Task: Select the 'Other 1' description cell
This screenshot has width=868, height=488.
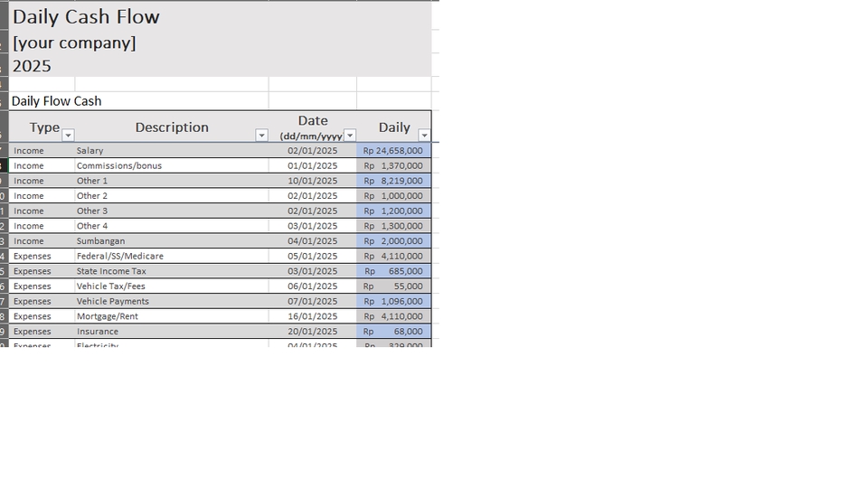Action: 172,181
